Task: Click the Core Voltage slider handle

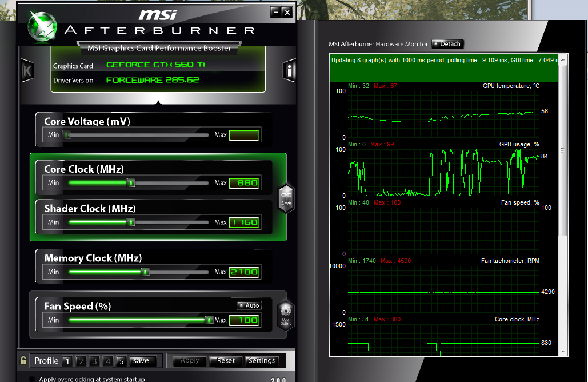Action: pos(67,135)
